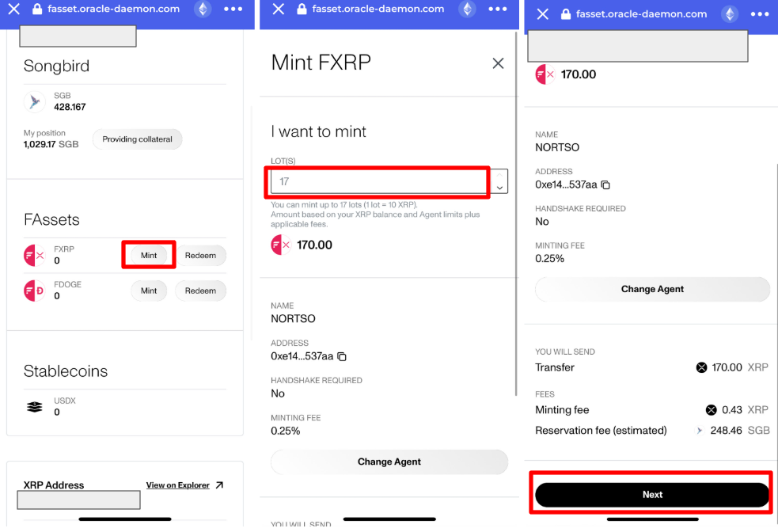This screenshot has width=778, height=532.
Task: Click Mint button for FXRP
Action: pos(149,255)
